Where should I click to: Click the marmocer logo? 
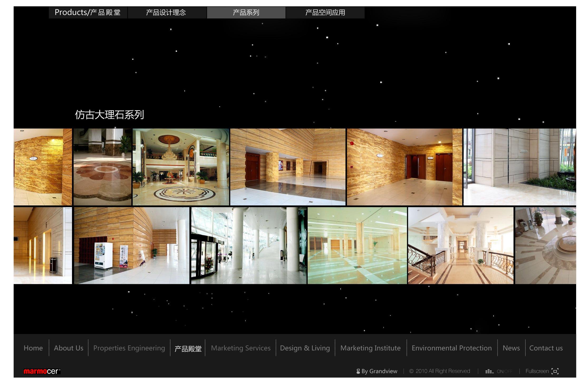pos(42,371)
